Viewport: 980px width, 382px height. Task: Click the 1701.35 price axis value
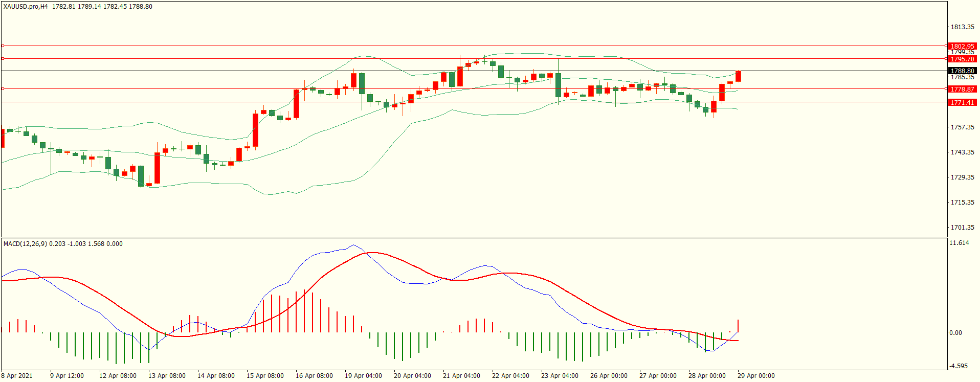tap(962, 228)
